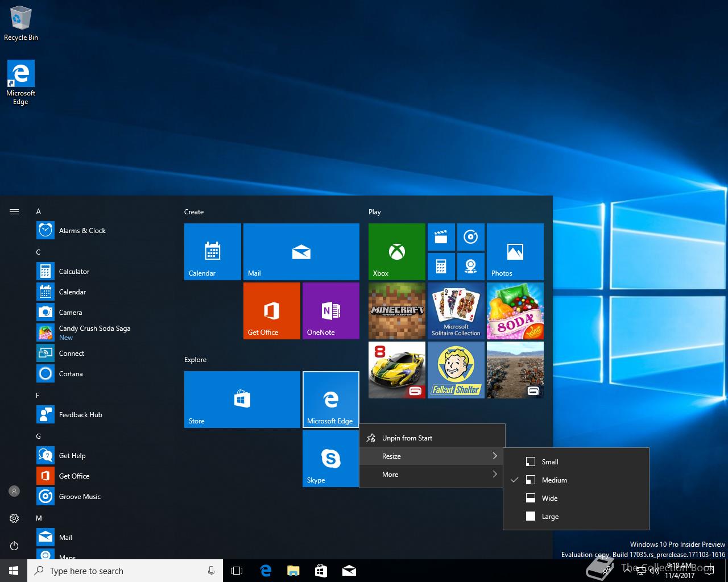Click the Power button in Start
Image resolution: width=728 pixels, height=582 pixels.
pyautogui.click(x=14, y=546)
